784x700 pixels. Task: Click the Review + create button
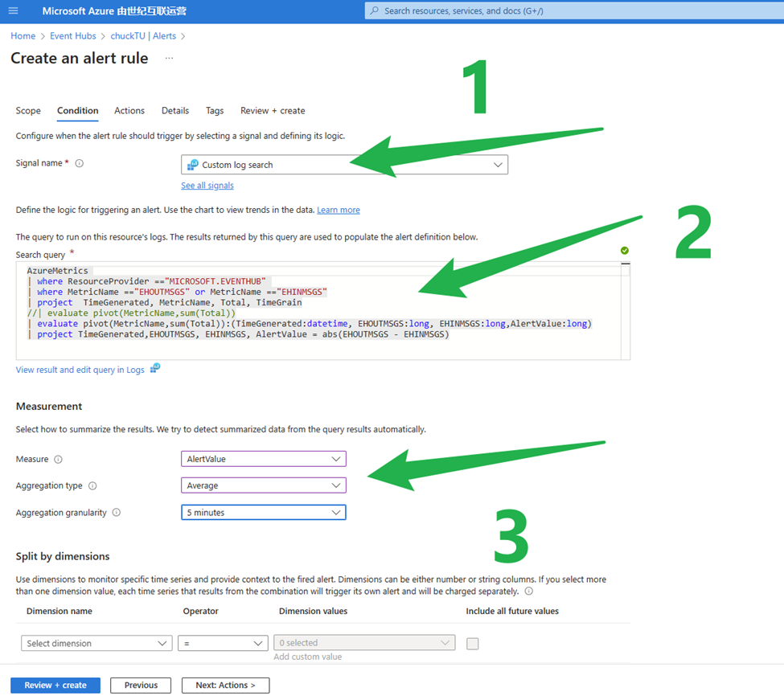(x=55, y=686)
